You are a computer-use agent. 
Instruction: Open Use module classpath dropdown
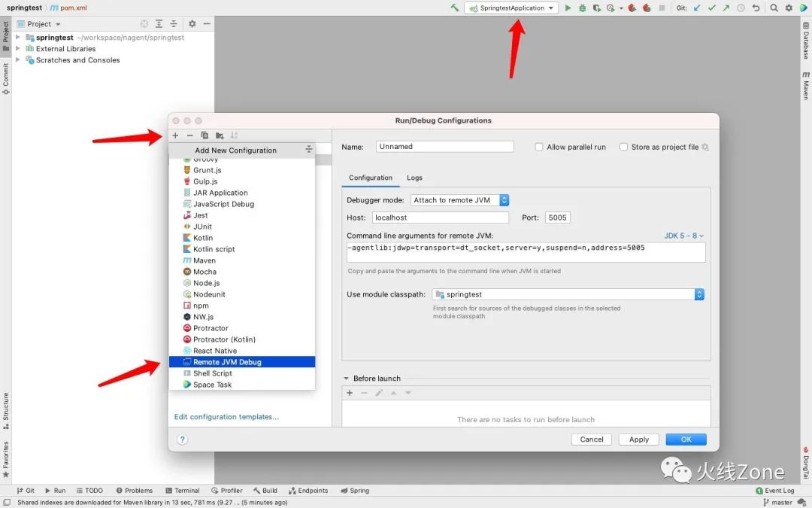(568, 294)
